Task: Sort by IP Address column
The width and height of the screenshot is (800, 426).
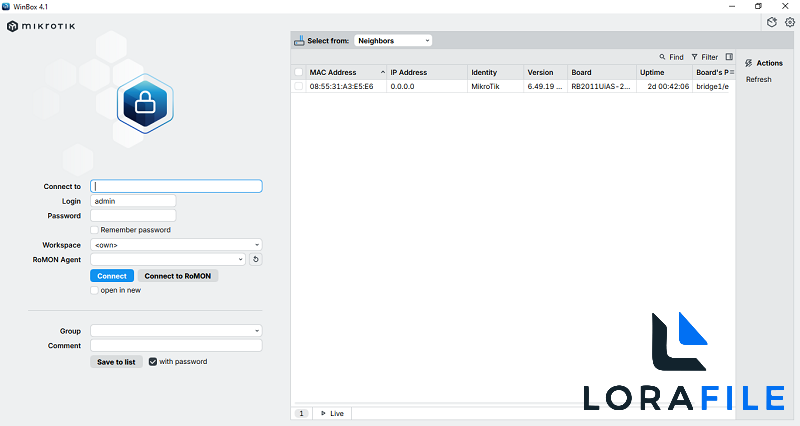Action: [427, 72]
